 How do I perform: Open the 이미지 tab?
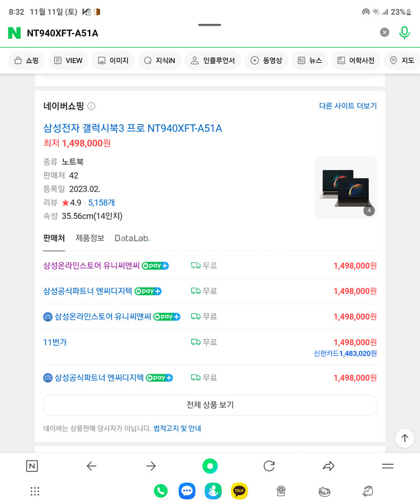pos(113,60)
